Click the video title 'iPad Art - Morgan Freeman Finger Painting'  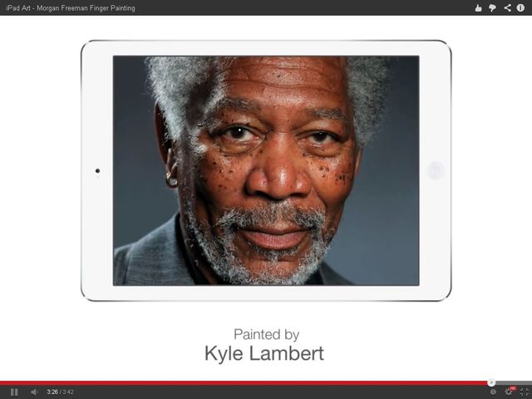click(x=71, y=7)
